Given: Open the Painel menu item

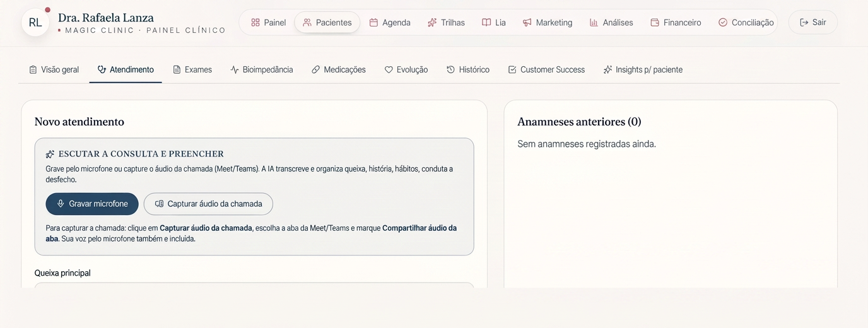Looking at the screenshot, I should click(268, 23).
